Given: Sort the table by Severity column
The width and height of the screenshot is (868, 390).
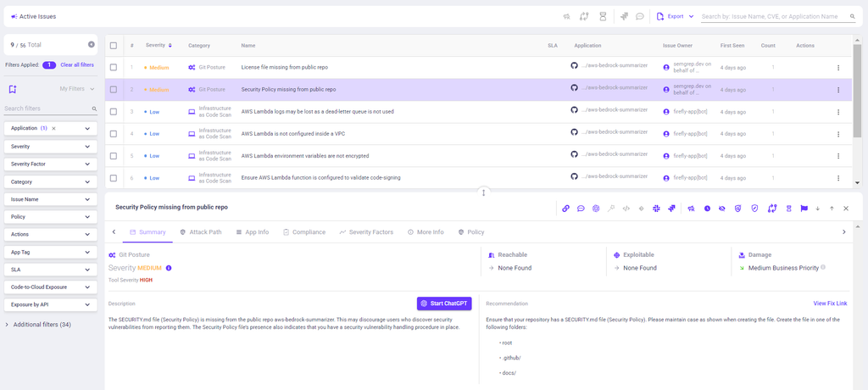Looking at the screenshot, I should click(x=159, y=46).
